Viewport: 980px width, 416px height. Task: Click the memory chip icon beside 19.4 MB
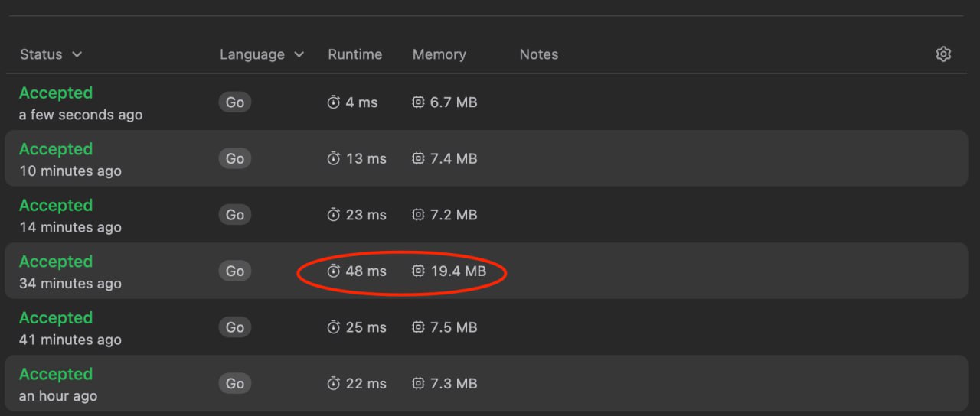pos(418,271)
